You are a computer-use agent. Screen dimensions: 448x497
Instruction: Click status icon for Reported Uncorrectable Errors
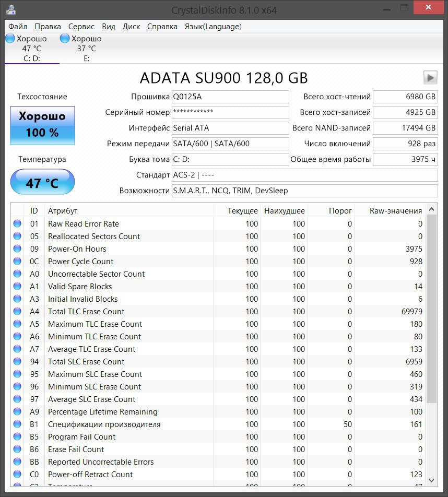(17, 461)
